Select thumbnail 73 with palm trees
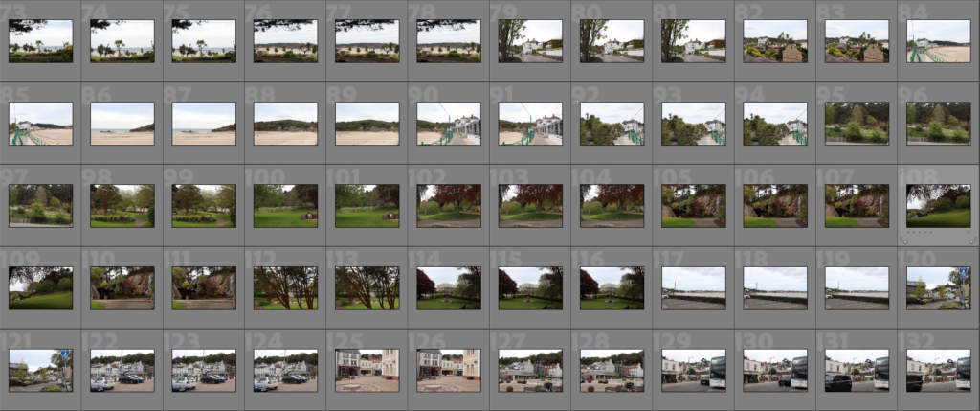Screen dimensions: 980x411 tap(40, 41)
